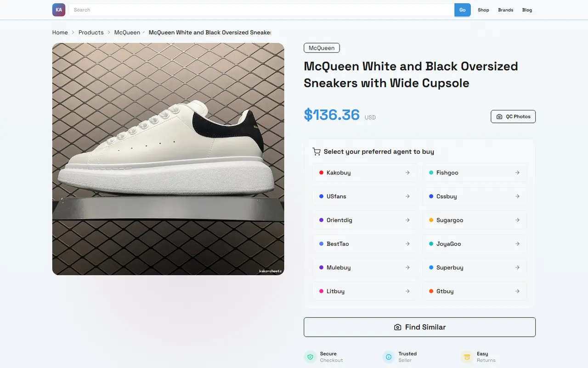Choose Sugargoo agent option
Image resolution: width=588 pixels, height=368 pixels.
tap(475, 220)
